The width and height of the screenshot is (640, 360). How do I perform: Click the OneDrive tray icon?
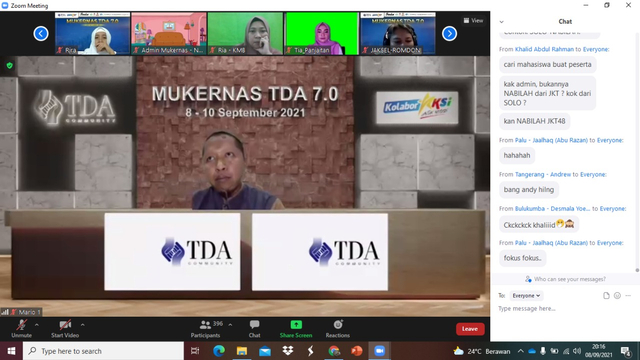(532, 351)
